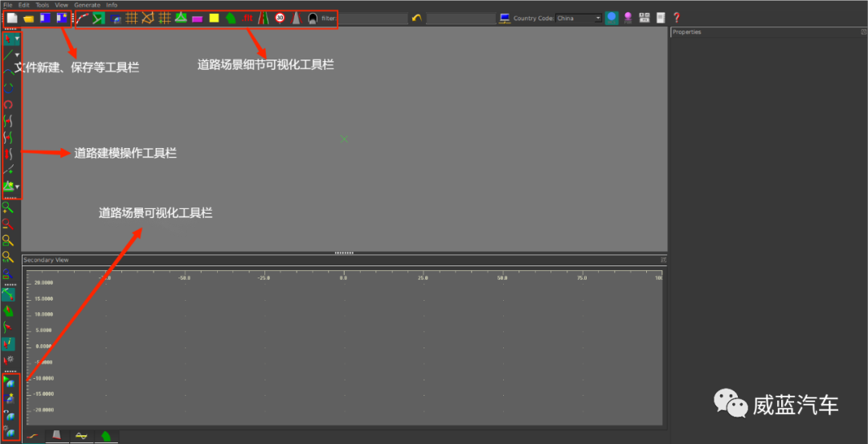Viewport: 868px width, 444px height.
Task: Zoom out with the red magnifier
Action: (x=8, y=224)
